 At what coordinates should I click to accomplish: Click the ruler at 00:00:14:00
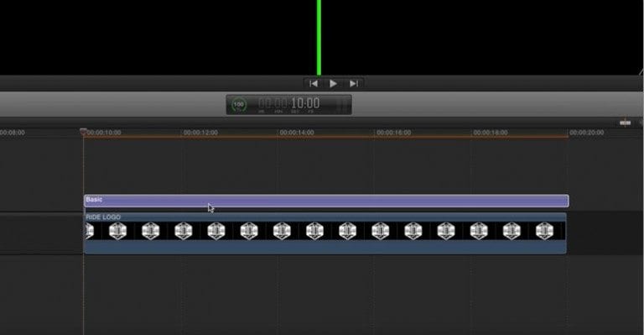point(297,133)
